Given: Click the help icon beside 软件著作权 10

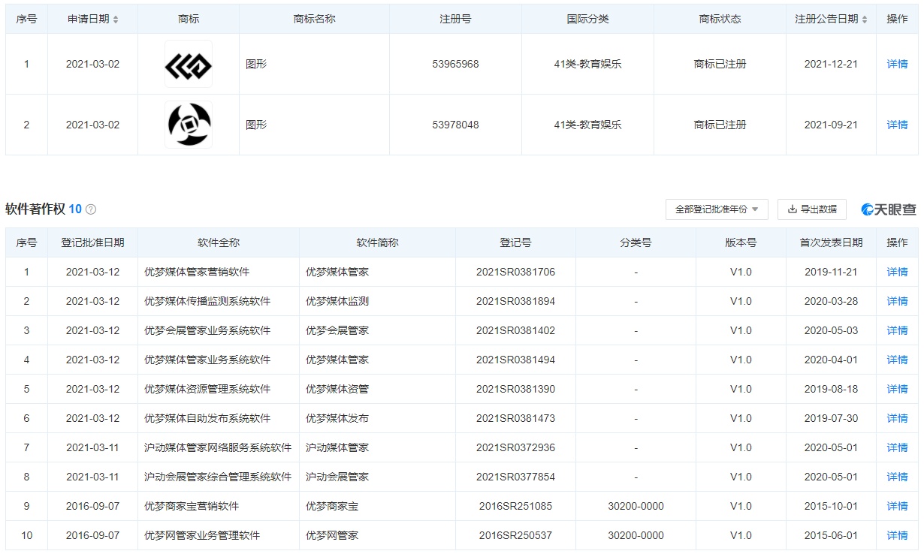Looking at the screenshot, I should click(91, 209).
